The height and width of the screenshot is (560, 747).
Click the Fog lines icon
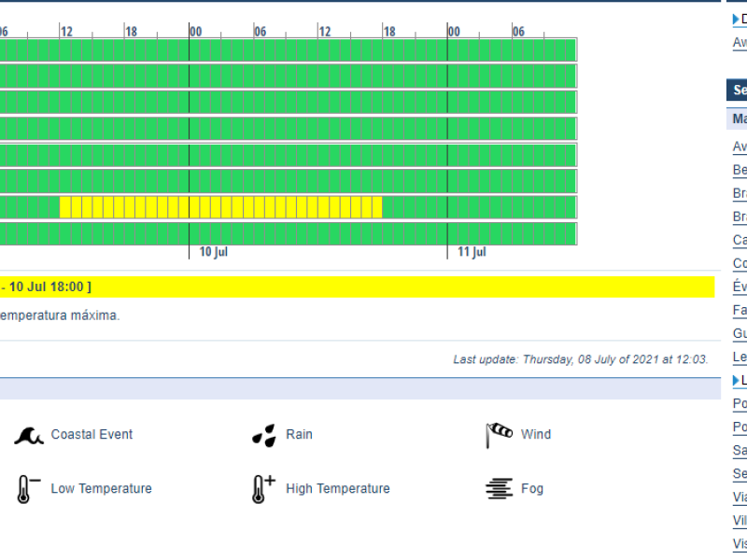pos(499,489)
